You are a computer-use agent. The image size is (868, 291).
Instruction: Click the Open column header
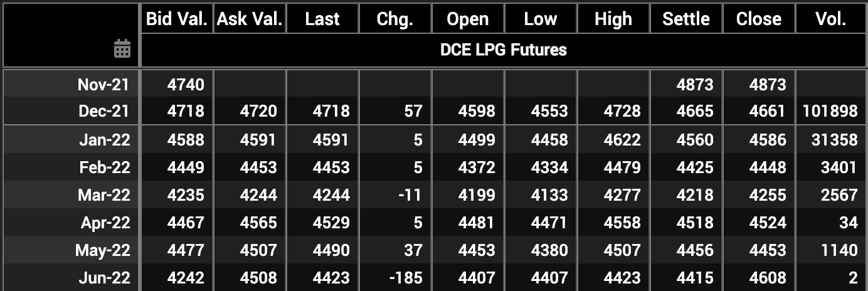tap(468, 19)
